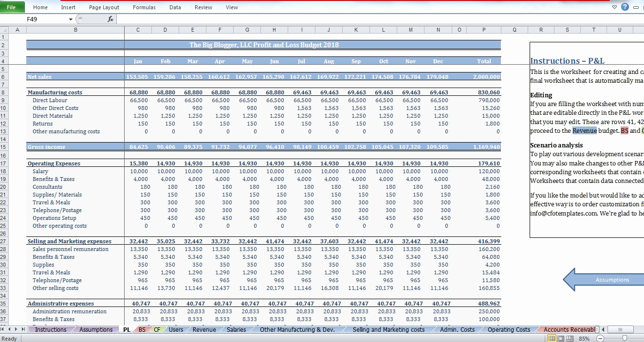The width and height of the screenshot is (644, 342).
Task: Select column B header
Action: point(75,30)
